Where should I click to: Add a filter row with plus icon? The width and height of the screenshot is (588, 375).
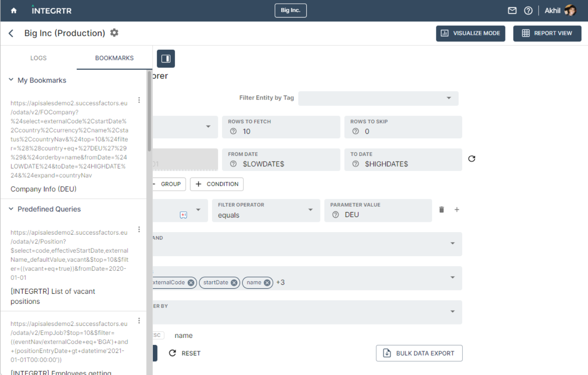click(457, 210)
